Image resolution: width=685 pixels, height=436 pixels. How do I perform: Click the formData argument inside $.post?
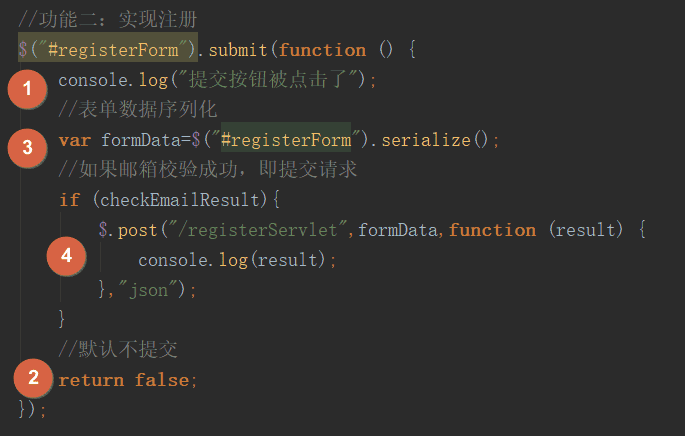(x=398, y=230)
